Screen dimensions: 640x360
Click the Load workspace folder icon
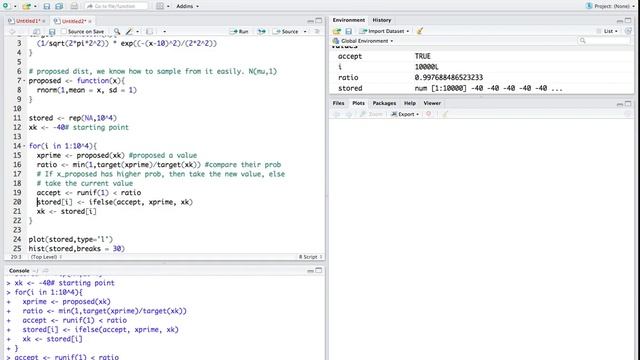point(337,31)
